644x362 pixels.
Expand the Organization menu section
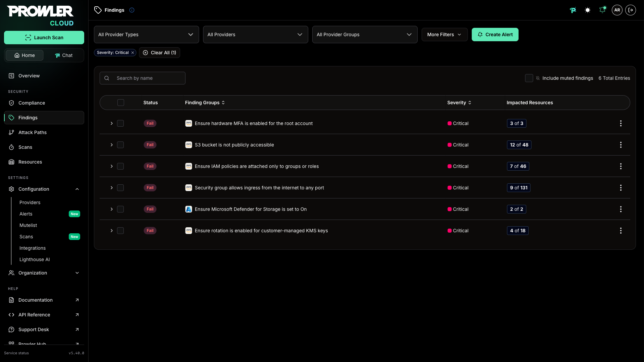coord(44,273)
